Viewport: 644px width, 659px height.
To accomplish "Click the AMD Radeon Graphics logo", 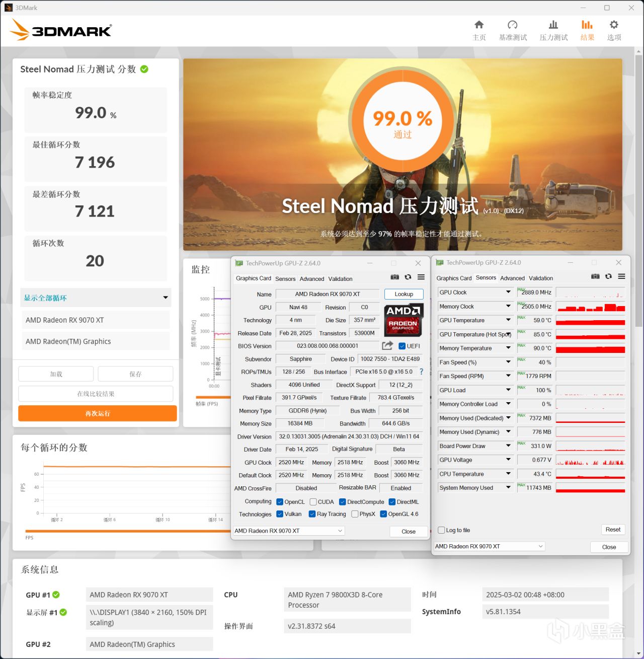I will coord(404,320).
